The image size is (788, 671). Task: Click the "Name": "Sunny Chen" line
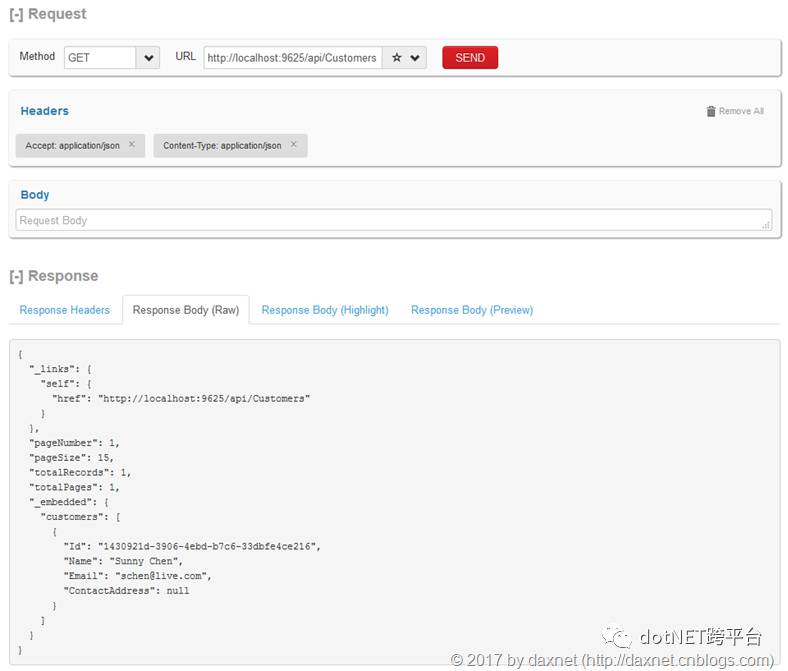pyautogui.click(x=123, y=561)
